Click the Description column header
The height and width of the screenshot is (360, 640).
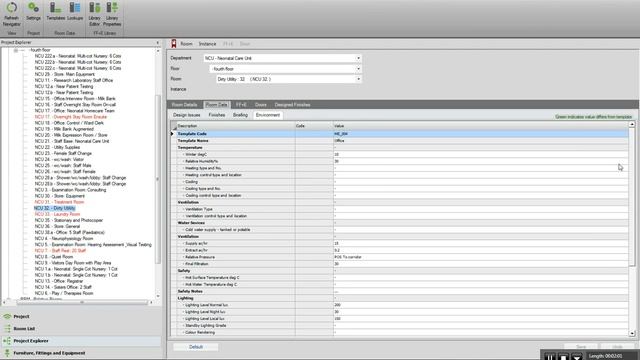click(x=236, y=126)
